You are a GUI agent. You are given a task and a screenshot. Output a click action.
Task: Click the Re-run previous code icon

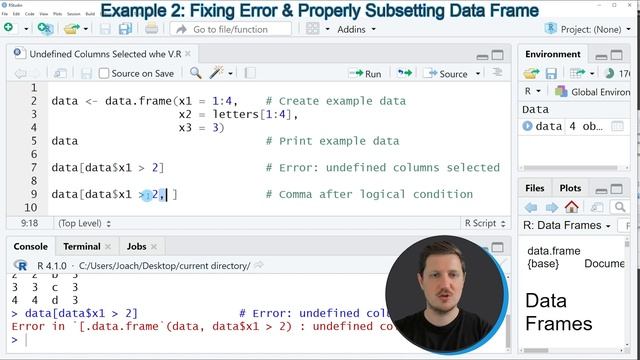point(404,73)
